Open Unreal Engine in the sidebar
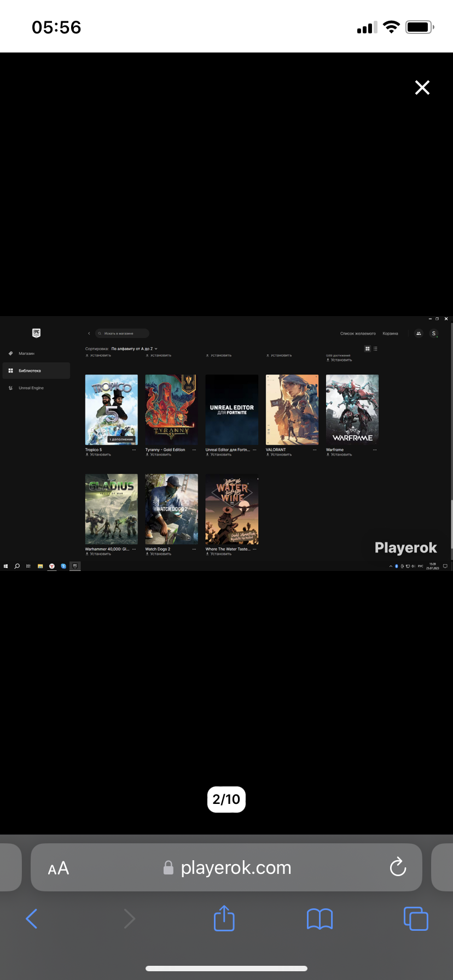This screenshot has height=980, width=453. coord(31,388)
